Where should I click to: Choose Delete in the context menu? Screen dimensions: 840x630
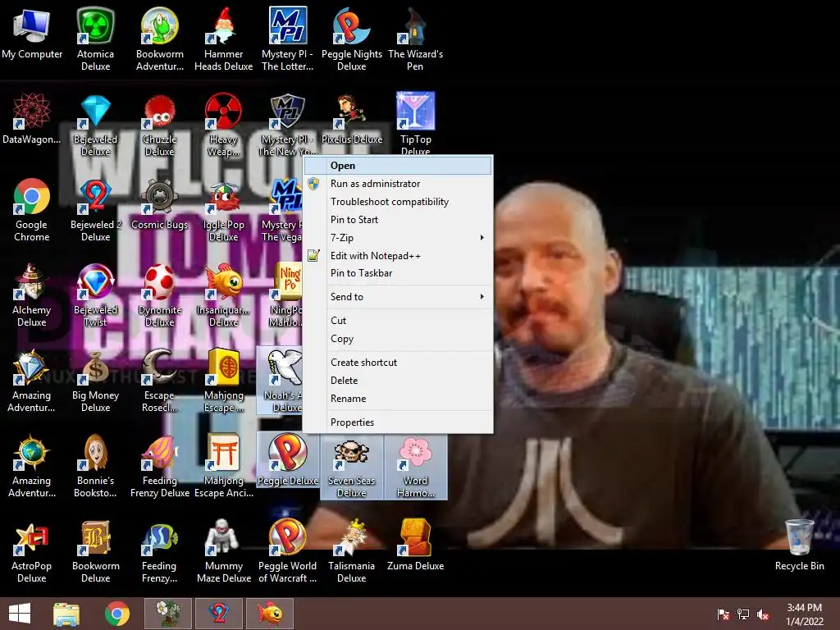398,381
